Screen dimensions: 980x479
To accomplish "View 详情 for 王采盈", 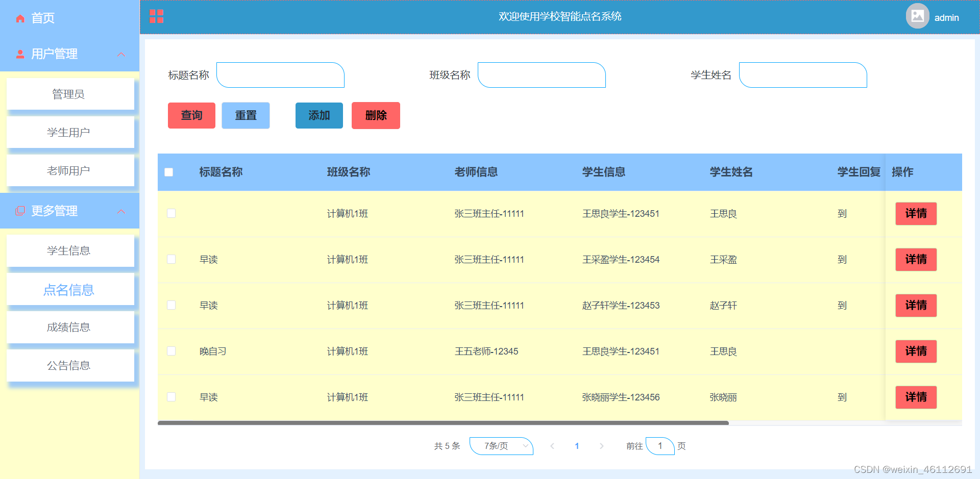I will pos(916,259).
